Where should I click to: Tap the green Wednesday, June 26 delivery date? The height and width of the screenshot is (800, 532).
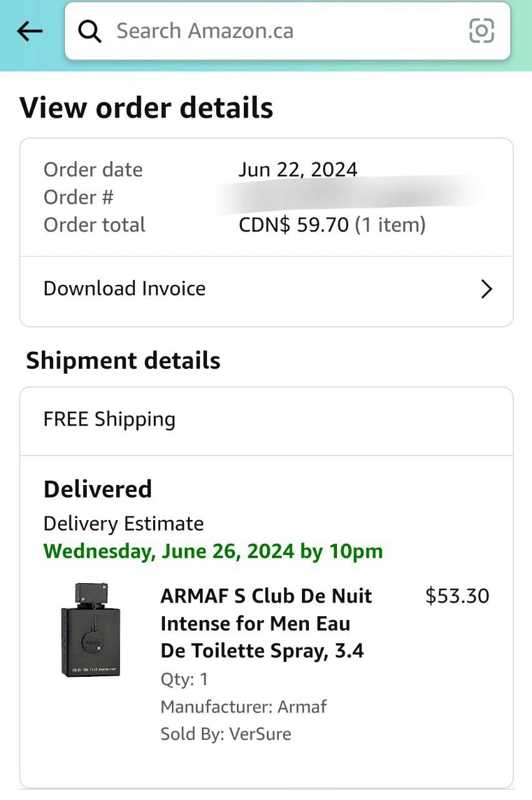tap(213, 551)
